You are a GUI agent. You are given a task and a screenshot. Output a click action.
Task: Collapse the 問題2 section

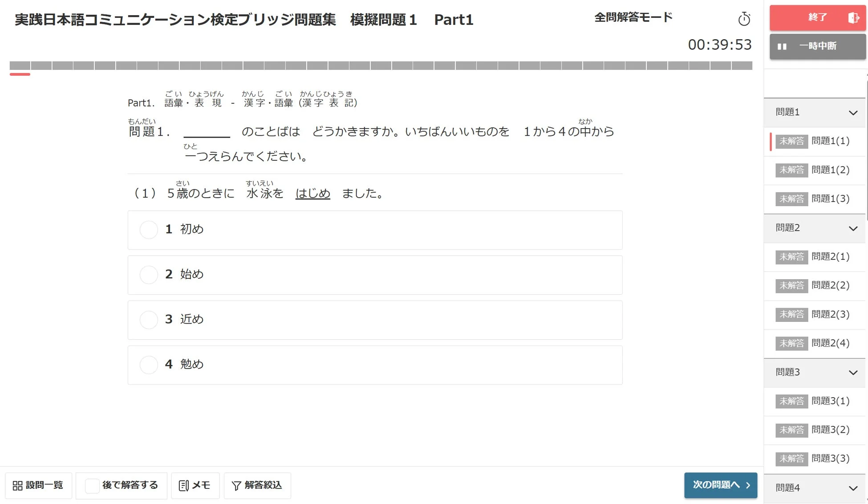[853, 228]
